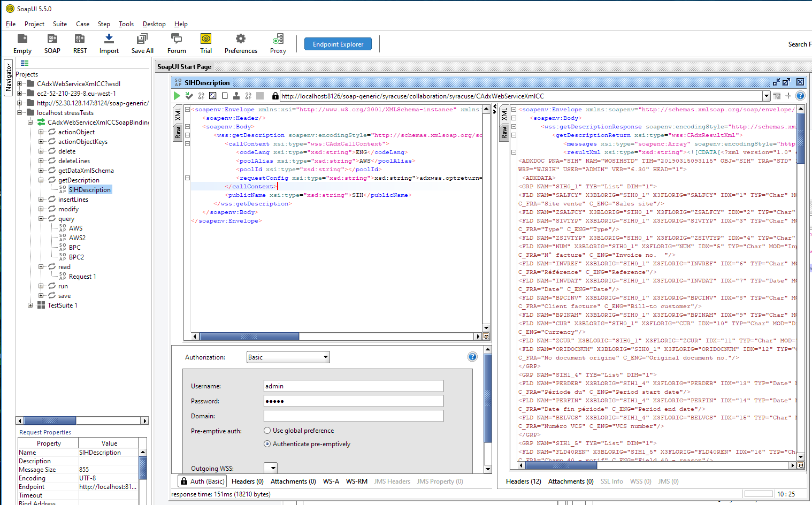Select 'Authenticate pre-emptively' radio button
812x505 pixels.
pyautogui.click(x=267, y=444)
